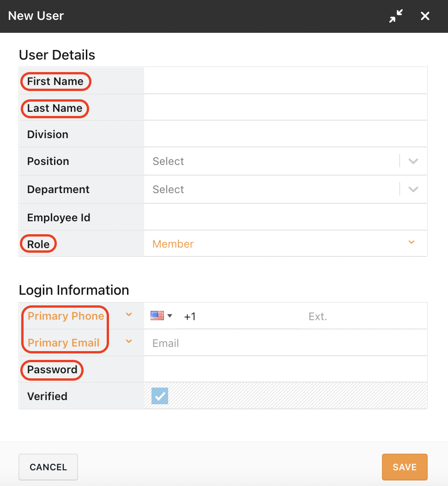Viewport: 448px width, 486px height.
Task: Open the Position select dropdown
Action: tap(285, 161)
